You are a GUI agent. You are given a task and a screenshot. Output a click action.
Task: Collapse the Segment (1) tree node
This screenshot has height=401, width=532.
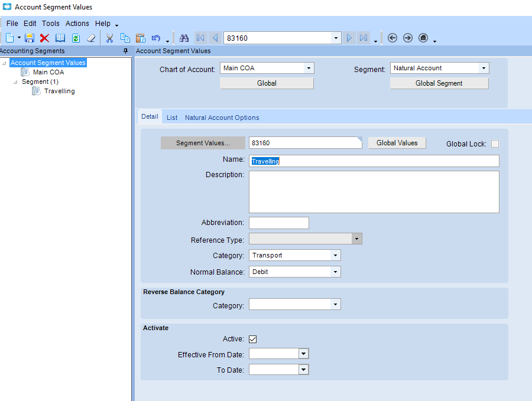coord(16,82)
